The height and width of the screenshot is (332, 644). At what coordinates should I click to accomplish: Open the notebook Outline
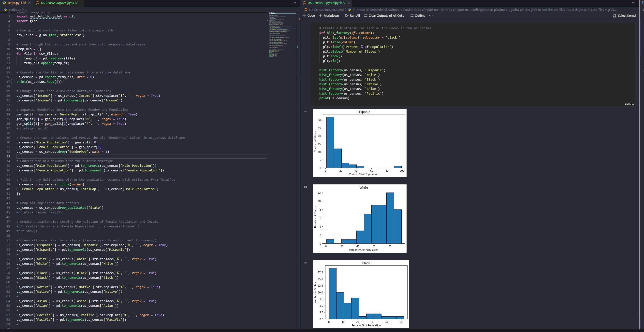click(x=418, y=15)
